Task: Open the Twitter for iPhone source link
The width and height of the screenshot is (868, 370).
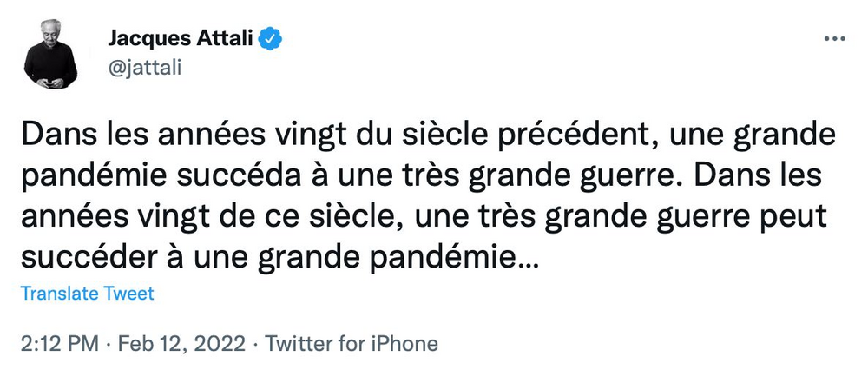Action: pos(351,343)
